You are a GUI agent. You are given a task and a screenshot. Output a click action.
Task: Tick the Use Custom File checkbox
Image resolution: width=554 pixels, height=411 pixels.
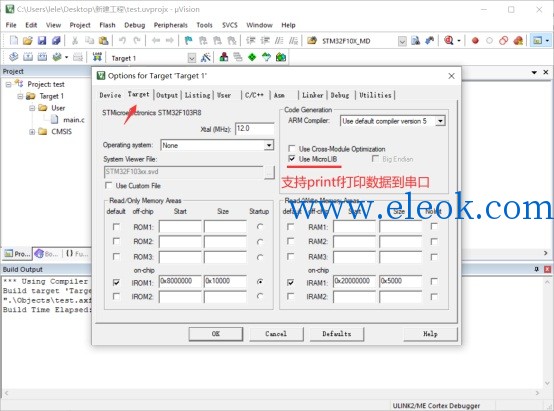tap(108, 186)
